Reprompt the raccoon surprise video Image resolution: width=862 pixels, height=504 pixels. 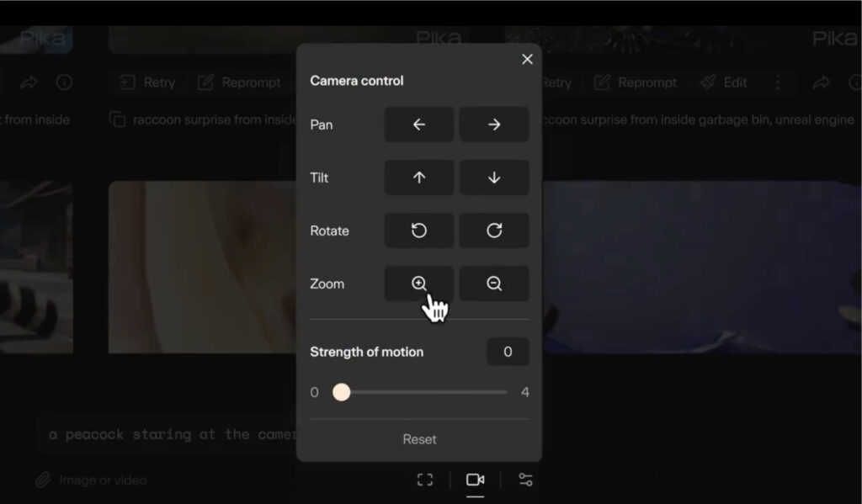(240, 82)
